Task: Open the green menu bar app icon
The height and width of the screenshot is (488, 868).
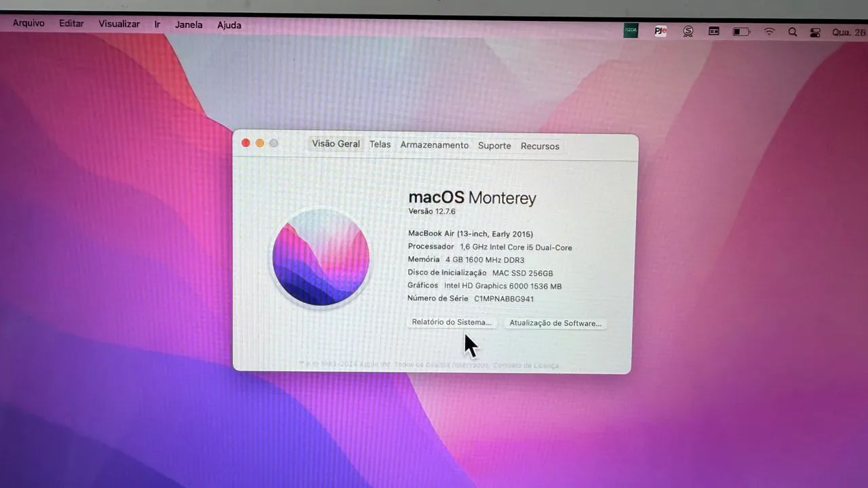Action: (x=631, y=30)
